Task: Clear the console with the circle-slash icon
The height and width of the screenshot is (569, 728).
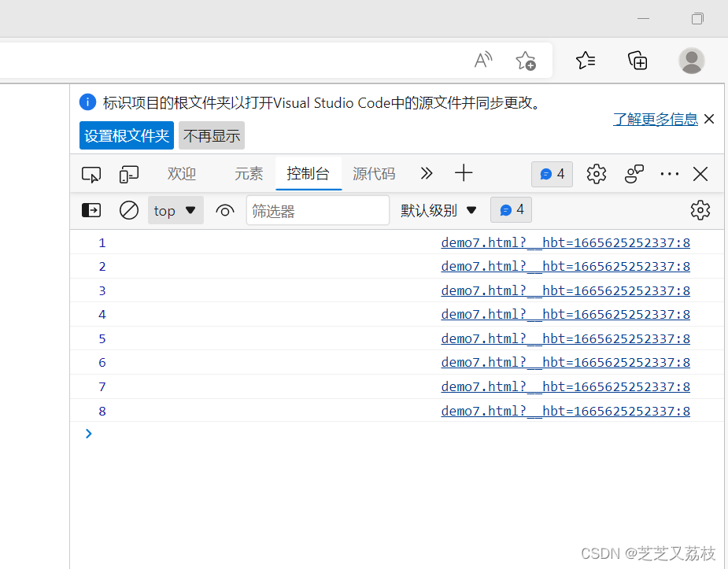Action: [x=128, y=210]
